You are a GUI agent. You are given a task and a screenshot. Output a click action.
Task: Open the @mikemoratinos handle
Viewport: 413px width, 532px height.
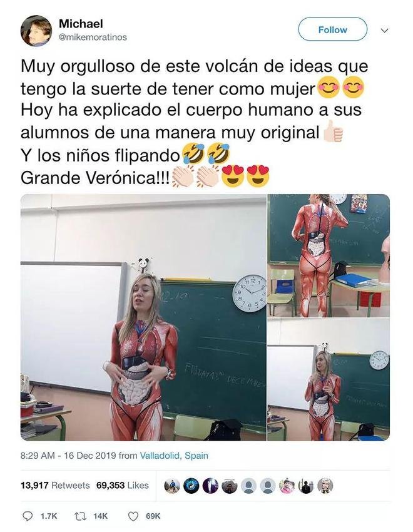pos(93,38)
